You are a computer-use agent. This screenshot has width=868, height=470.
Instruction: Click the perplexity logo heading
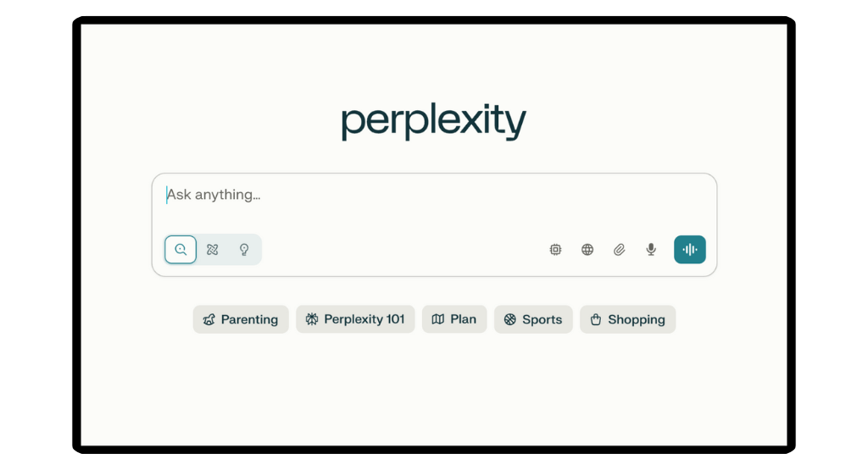434,121
